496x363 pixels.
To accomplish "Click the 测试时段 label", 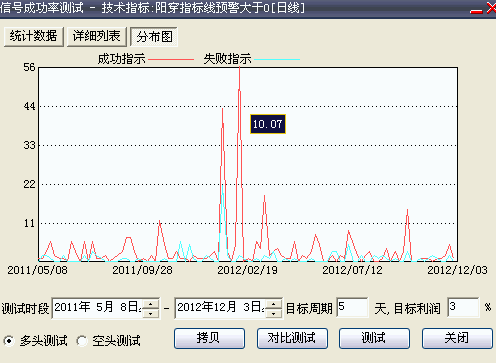I will (25, 309).
